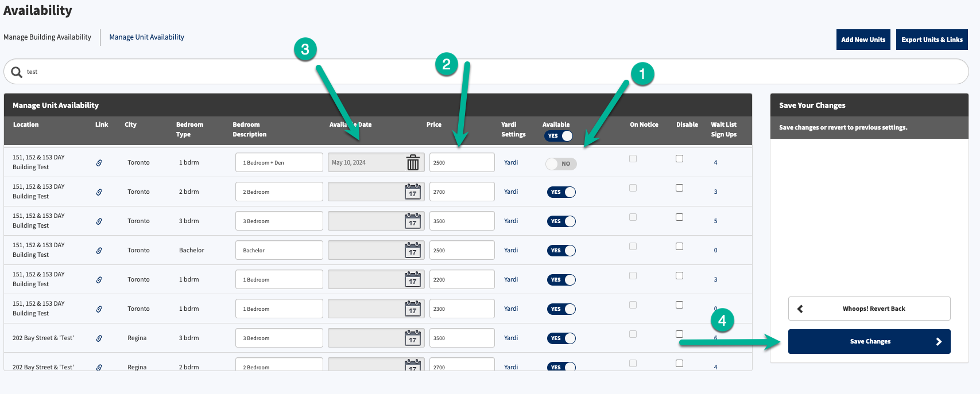980x394 pixels.
Task: Toggle Available YES for Regina 3 bdrm row
Action: pos(561,338)
